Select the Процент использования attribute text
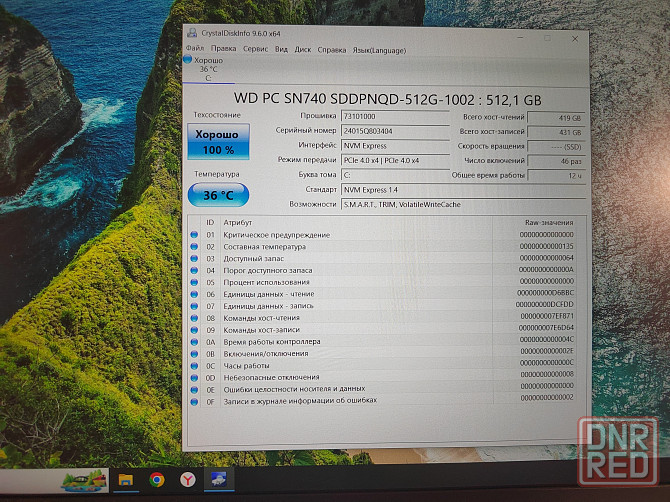670x502 pixels. 266,282
